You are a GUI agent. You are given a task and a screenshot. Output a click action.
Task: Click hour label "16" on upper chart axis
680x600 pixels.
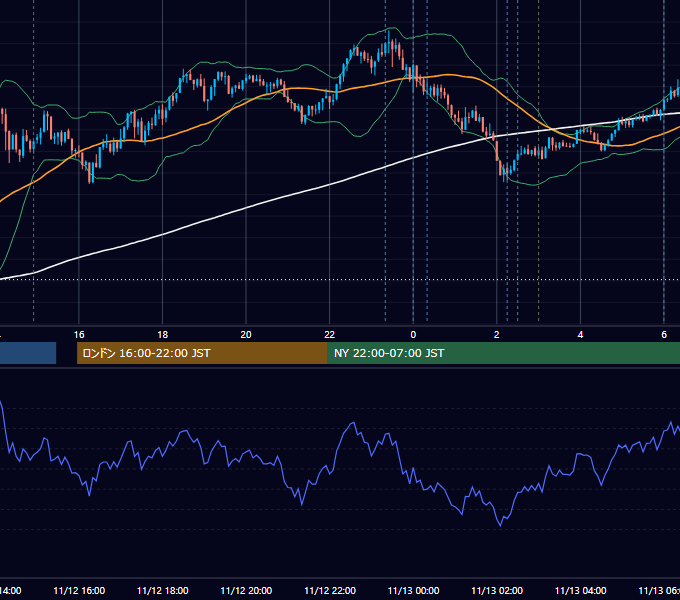(x=79, y=335)
